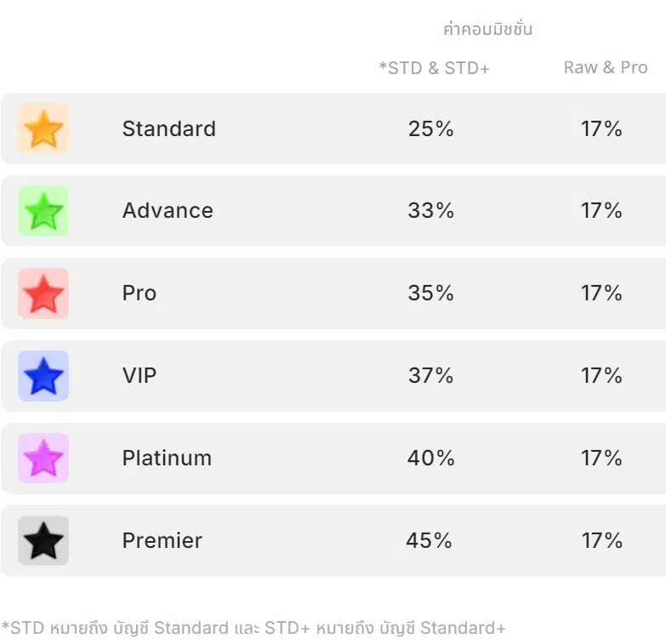Select the VIP tier label

coord(139,375)
